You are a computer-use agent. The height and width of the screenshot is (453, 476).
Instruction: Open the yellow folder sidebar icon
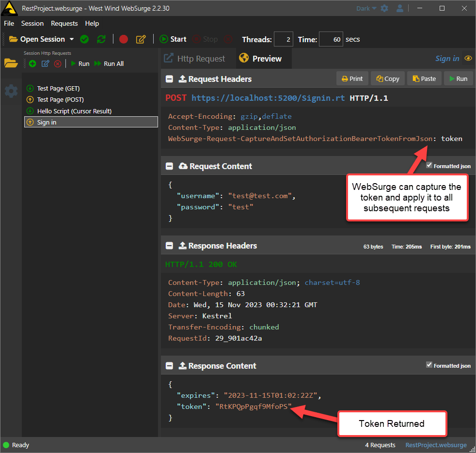[x=11, y=63]
